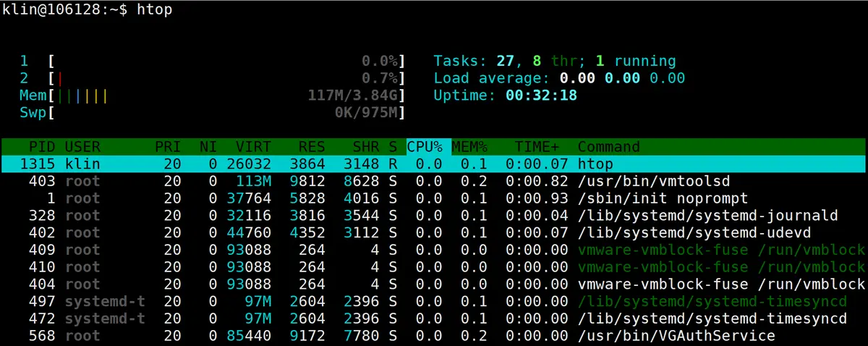Click the 113M VIRT value

pyautogui.click(x=253, y=182)
